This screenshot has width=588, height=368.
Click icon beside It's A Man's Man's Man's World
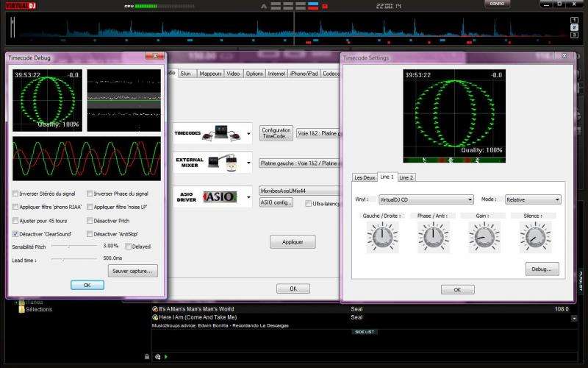tap(155, 309)
